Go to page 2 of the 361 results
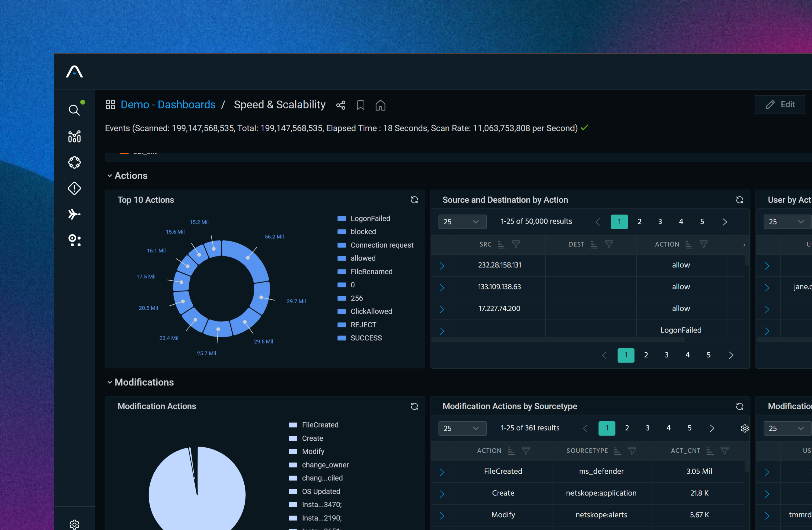 click(x=627, y=428)
